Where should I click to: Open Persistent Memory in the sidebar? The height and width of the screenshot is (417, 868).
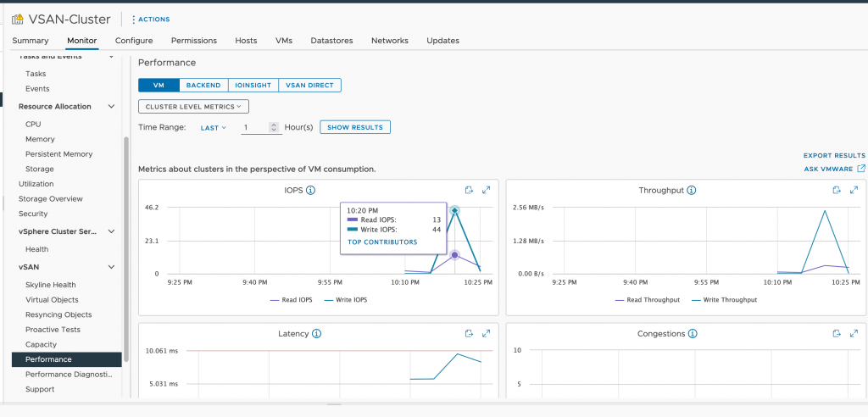(58, 154)
